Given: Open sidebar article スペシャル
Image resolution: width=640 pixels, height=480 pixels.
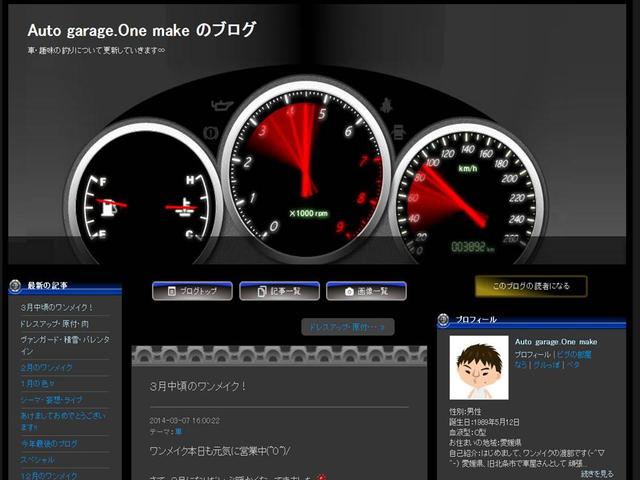Looking at the screenshot, I should [x=38, y=460].
